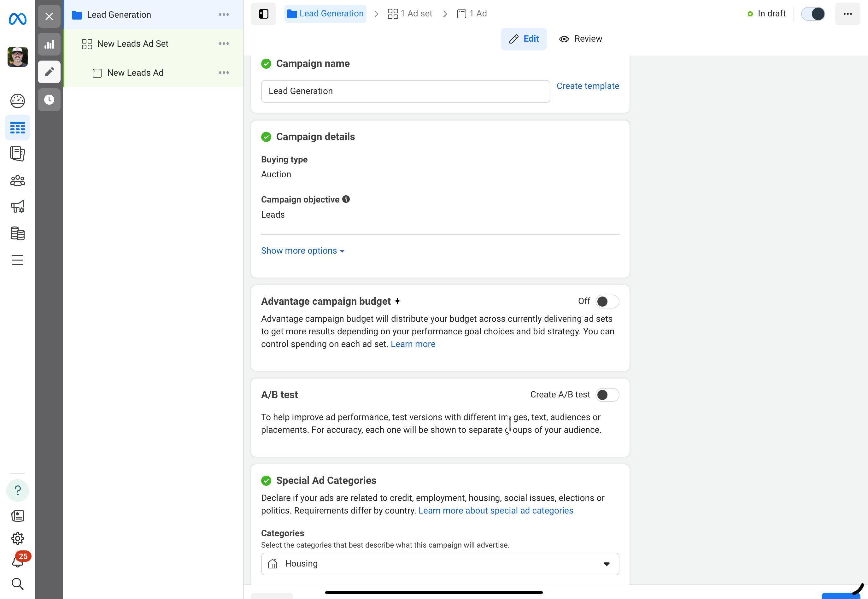Switch to the Review tab

581,39
